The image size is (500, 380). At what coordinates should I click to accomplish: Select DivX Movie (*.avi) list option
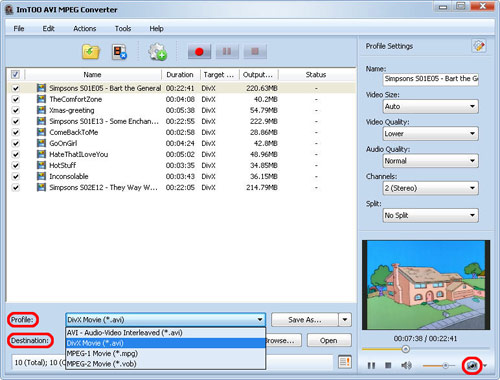[x=166, y=343]
